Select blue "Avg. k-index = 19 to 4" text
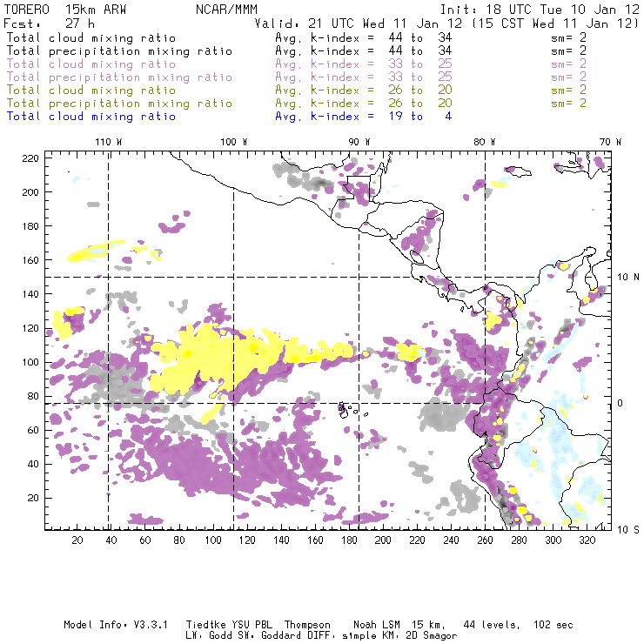This screenshot has width=644, height=644. tap(364, 117)
